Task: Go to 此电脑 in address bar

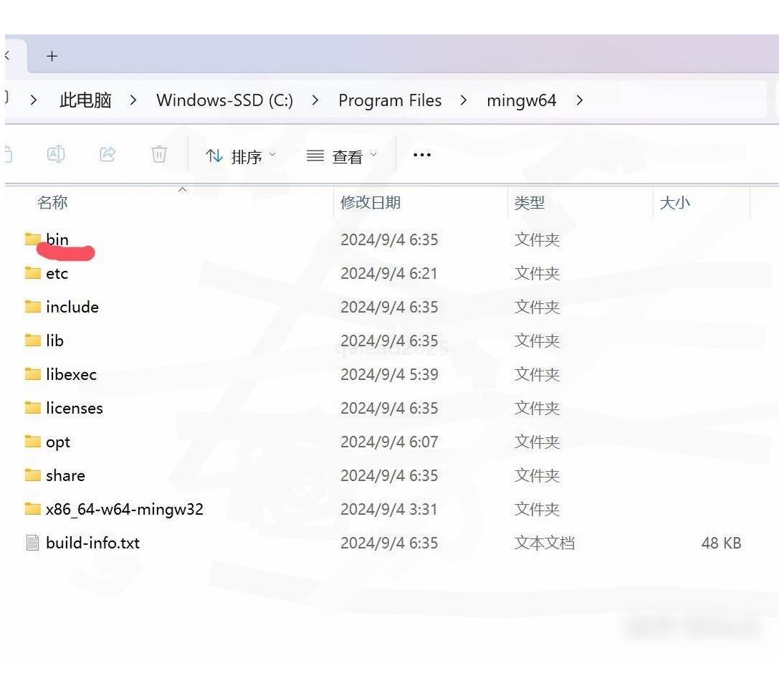Action: [x=85, y=100]
